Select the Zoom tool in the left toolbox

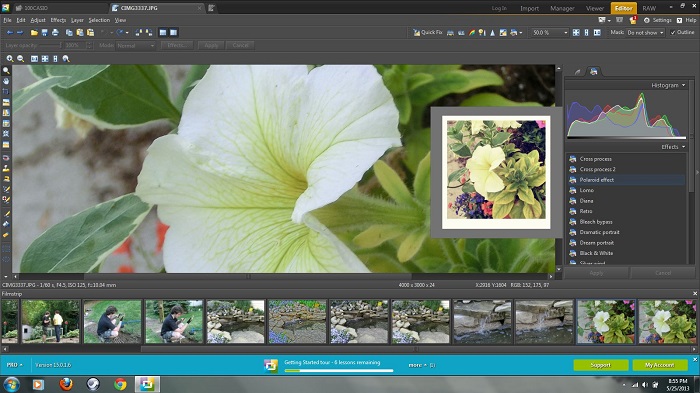6,71
